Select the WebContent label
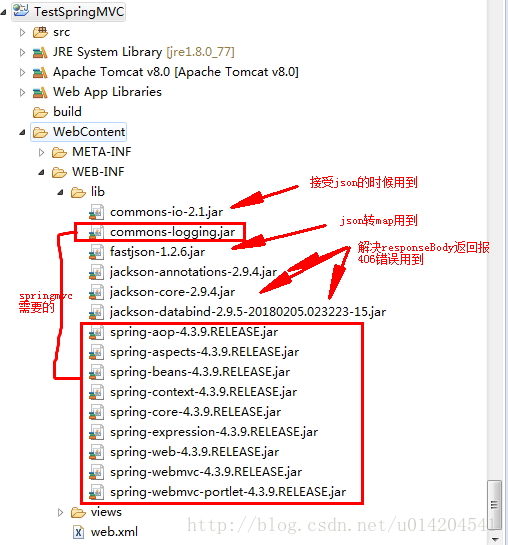The height and width of the screenshot is (545, 508). coord(89,132)
